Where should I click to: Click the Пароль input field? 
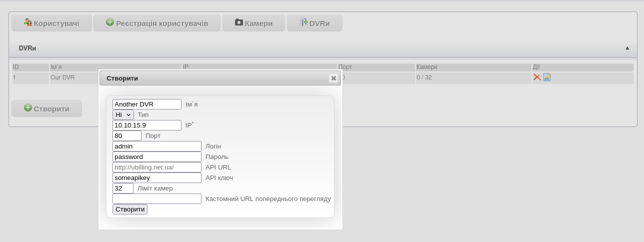157,156
